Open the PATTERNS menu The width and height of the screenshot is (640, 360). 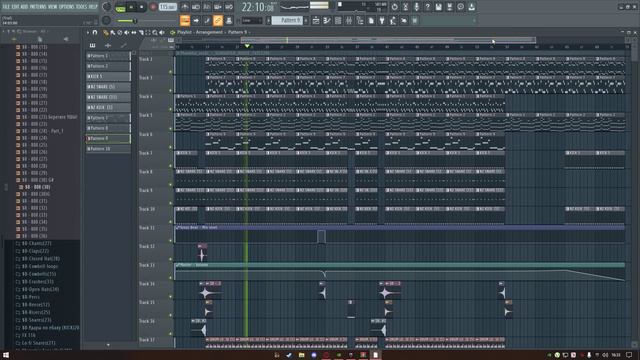(38, 7)
